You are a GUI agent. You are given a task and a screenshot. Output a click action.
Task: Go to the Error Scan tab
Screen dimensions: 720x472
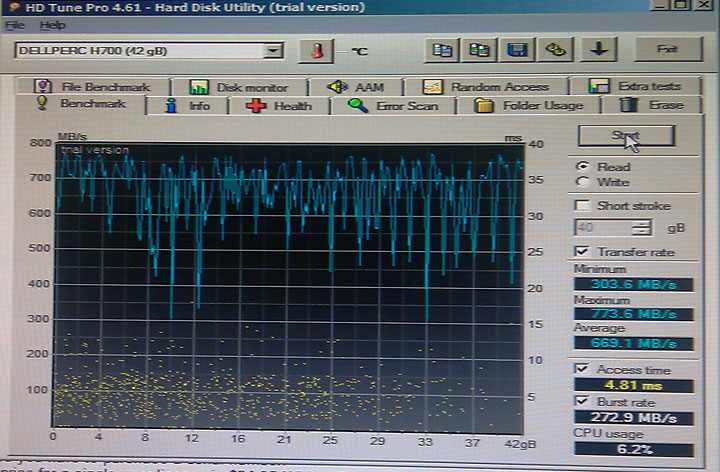pos(393,106)
